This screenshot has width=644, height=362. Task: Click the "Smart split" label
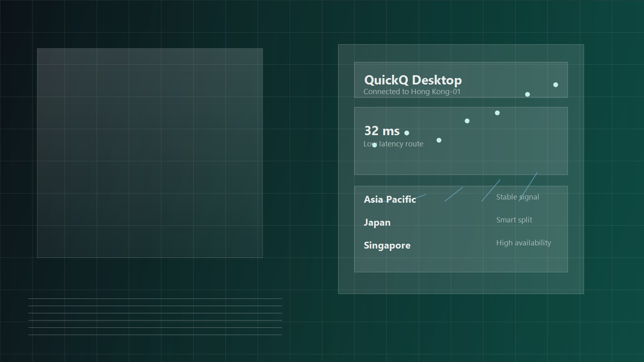[514, 220]
